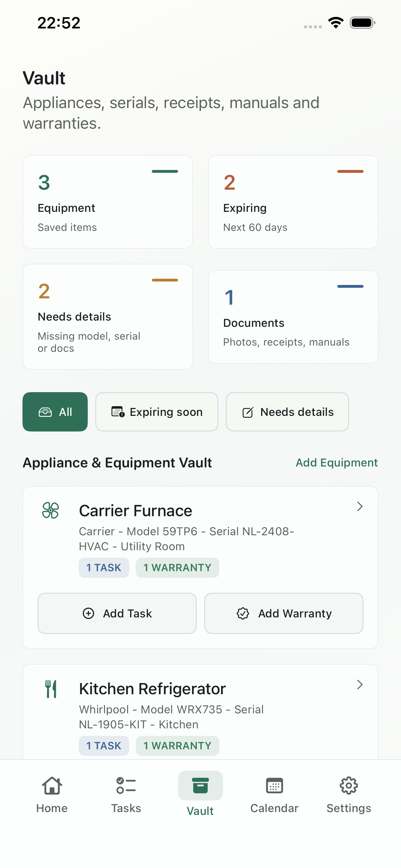This screenshot has height=868, width=401.
Task: Click the Vault page heading
Action: click(x=44, y=78)
